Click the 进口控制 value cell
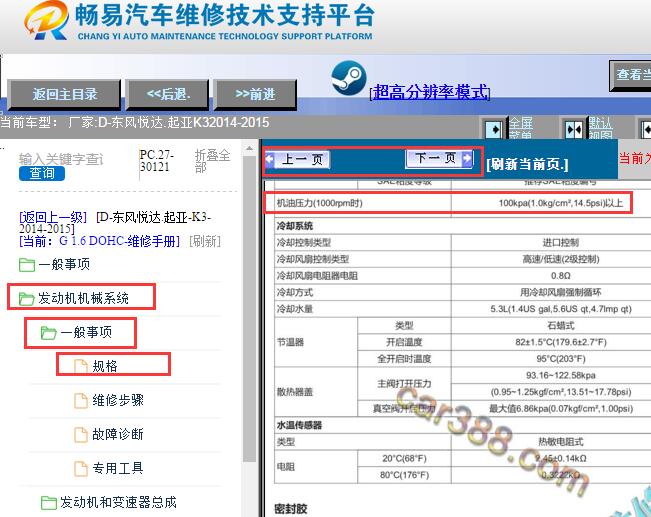This screenshot has width=651, height=517. pyautogui.click(x=561, y=243)
